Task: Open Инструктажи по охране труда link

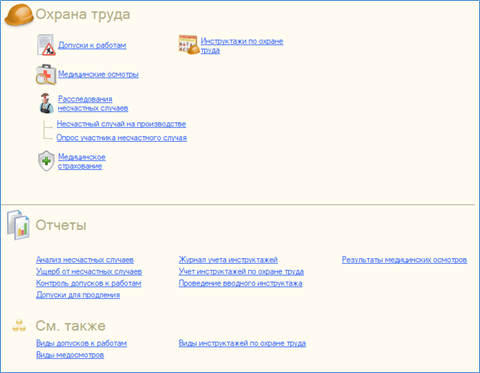Action: pos(242,46)
